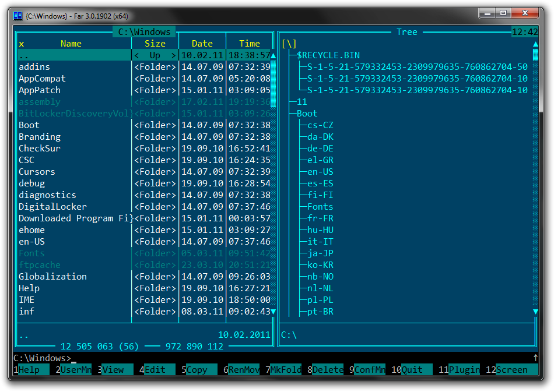The height and width of the screenshot is (392, 554).
Task: Click the left panel scroll up arrow
Action: pos(273,44)
